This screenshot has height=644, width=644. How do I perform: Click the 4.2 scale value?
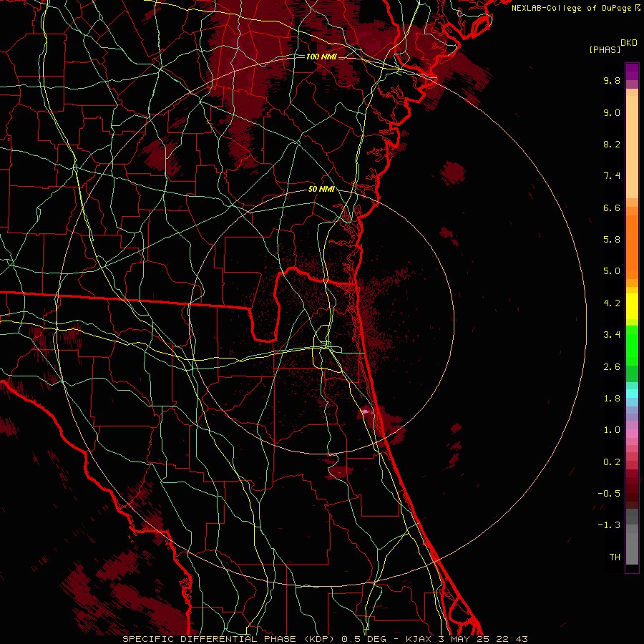pos(612,303)
